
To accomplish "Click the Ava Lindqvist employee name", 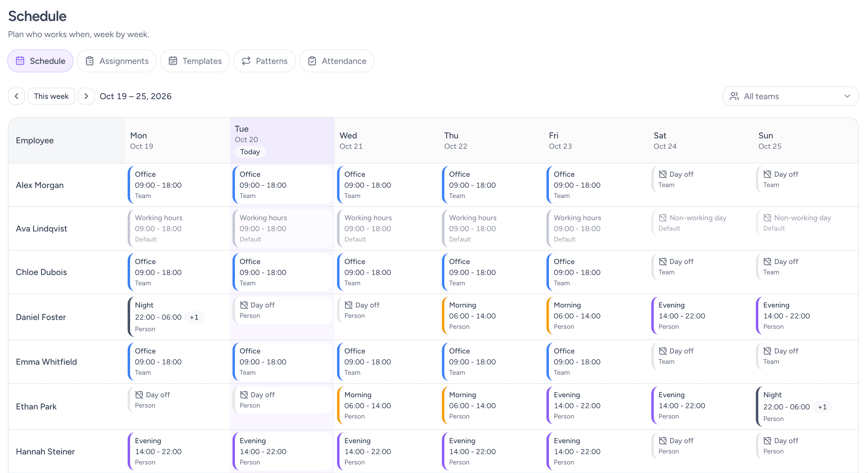I will [x=41, y=228].
